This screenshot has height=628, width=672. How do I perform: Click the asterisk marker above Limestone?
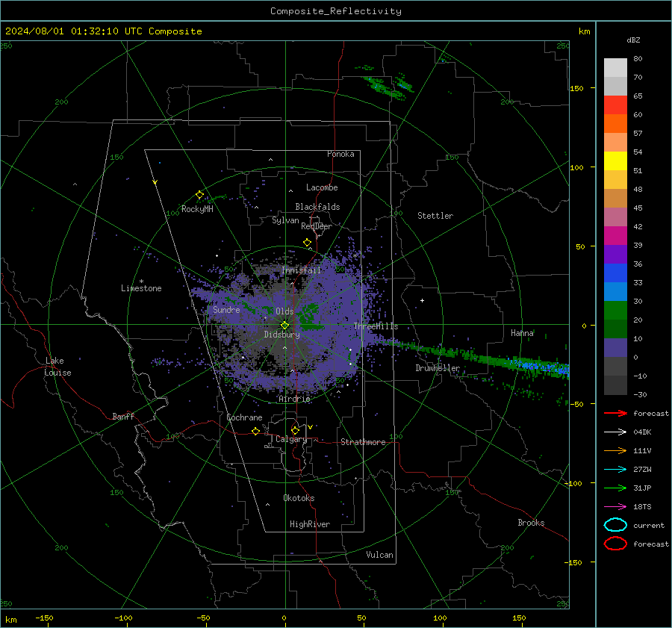[x=141, y=282]
